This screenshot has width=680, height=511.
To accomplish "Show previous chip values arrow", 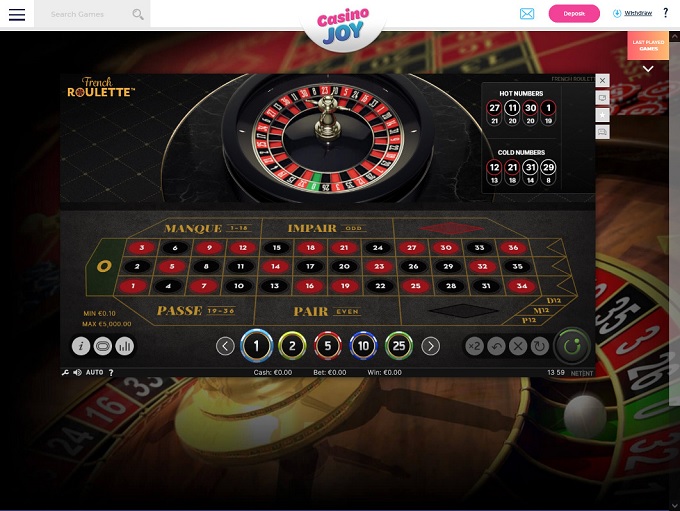I will pyautogui.click(x=225, y=346).
